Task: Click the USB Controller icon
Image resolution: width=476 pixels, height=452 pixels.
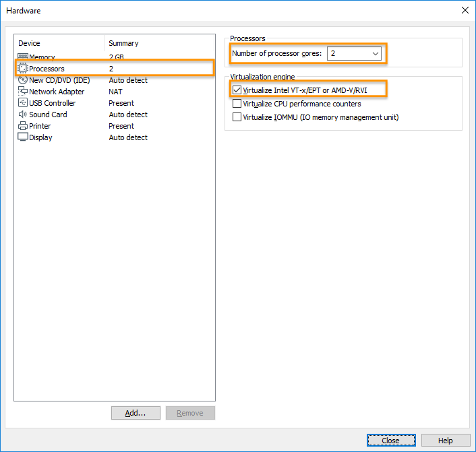Action: tap(23, 103)
